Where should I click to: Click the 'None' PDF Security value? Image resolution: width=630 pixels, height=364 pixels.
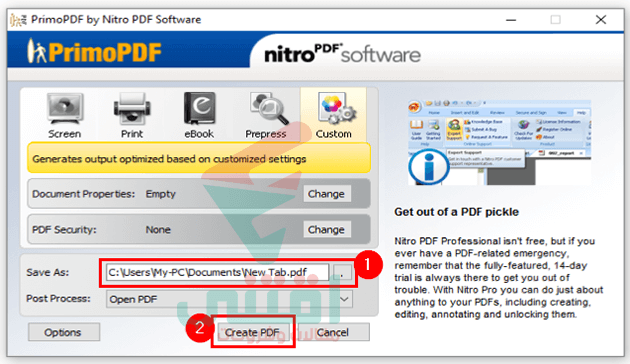[x=158, y=229]
